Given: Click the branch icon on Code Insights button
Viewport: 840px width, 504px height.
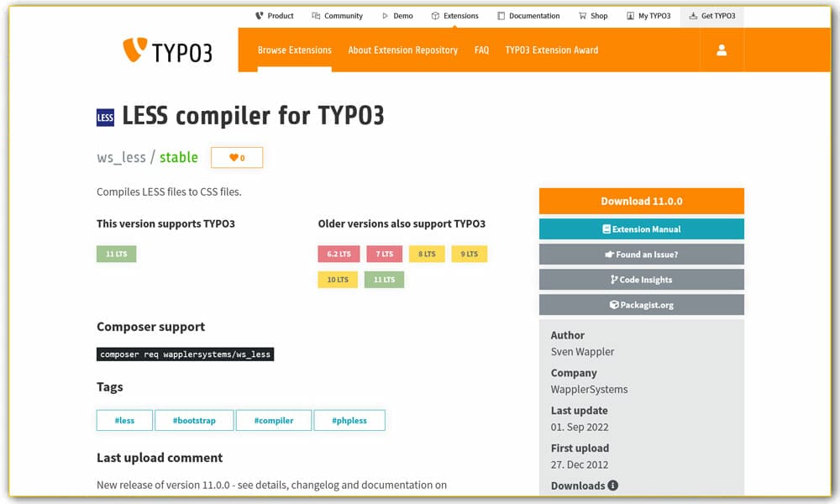Looking at the screenshot, I should coord(613,279).
